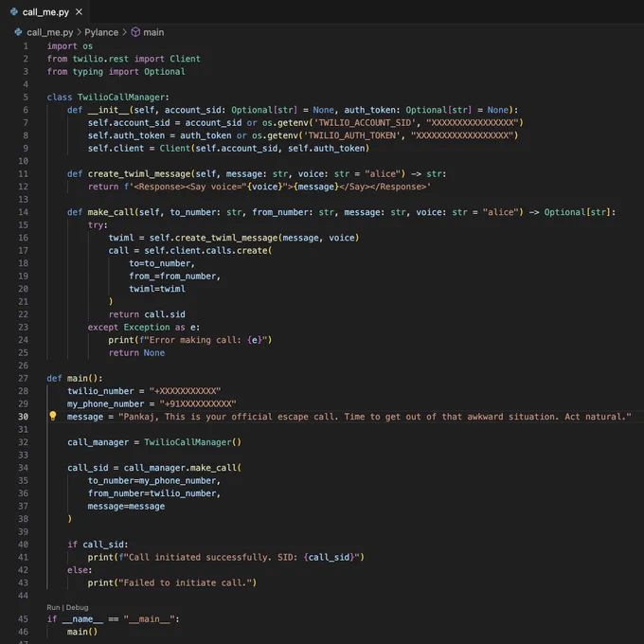The height and width of the screenshot is (644, 644).
Task: Click 'Optional' import on line 3
Action: 165,71
